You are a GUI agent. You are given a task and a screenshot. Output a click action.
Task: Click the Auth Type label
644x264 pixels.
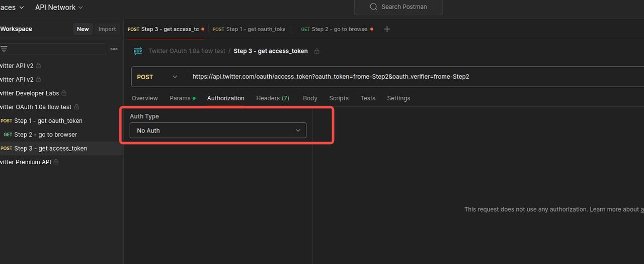coord(144,116)
